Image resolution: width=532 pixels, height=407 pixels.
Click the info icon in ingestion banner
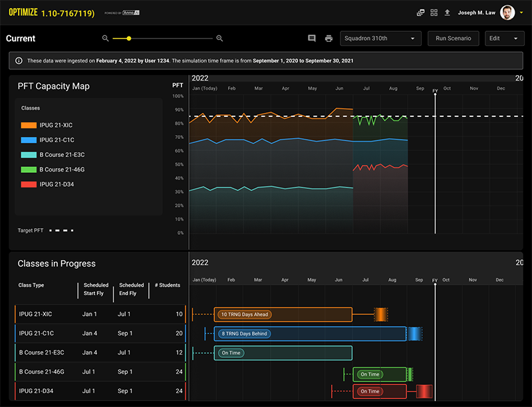pyautogui.click(x=18, y=61)
